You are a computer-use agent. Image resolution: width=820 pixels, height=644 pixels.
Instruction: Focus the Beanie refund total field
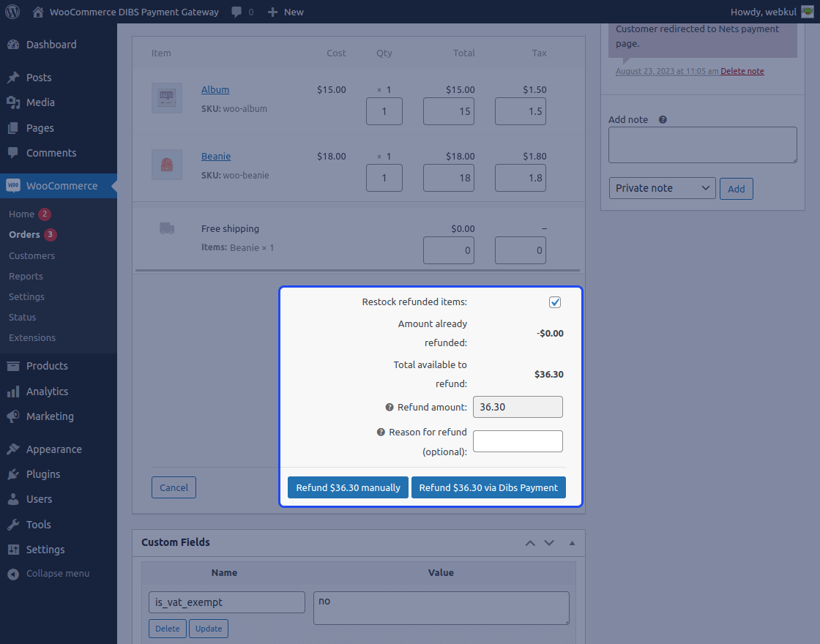click(449, 178)
